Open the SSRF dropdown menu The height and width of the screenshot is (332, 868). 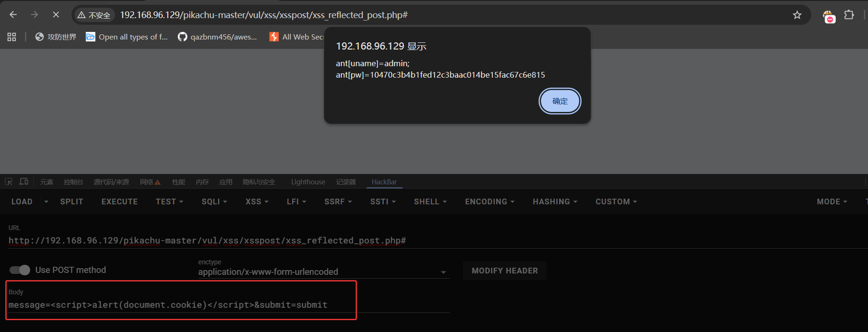click(338, 201)
